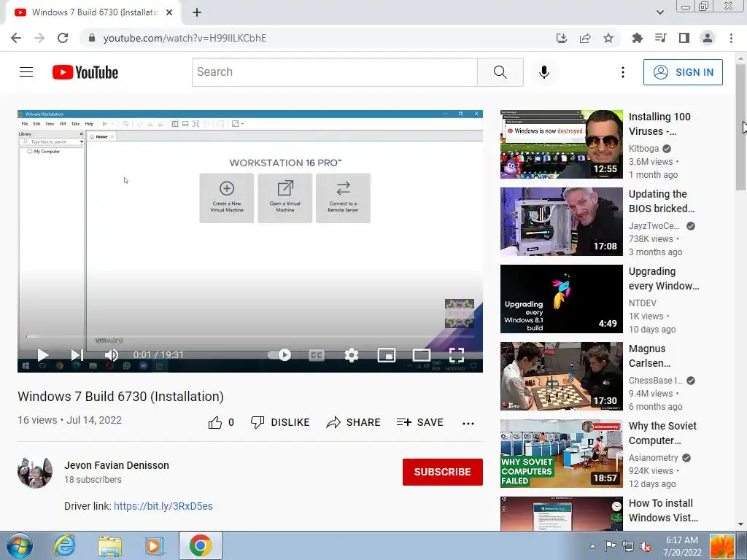
Task: Seek on the video progress bar
Action: tap(250, 337)
